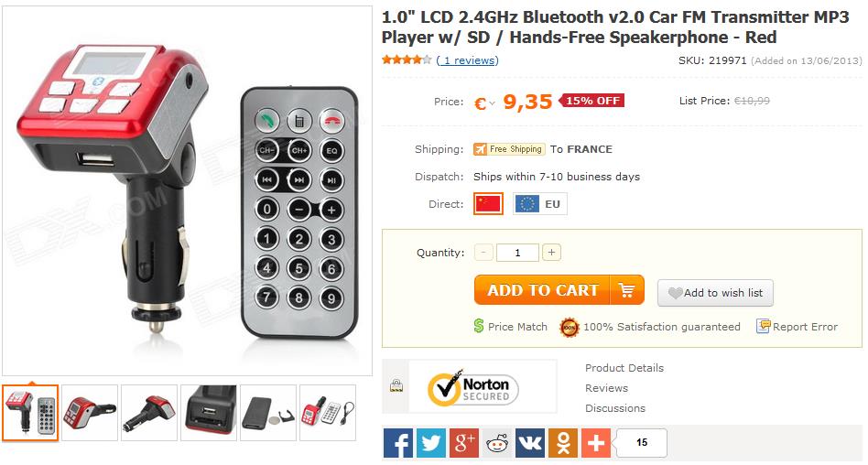Add item to wish list

(715, 293)
